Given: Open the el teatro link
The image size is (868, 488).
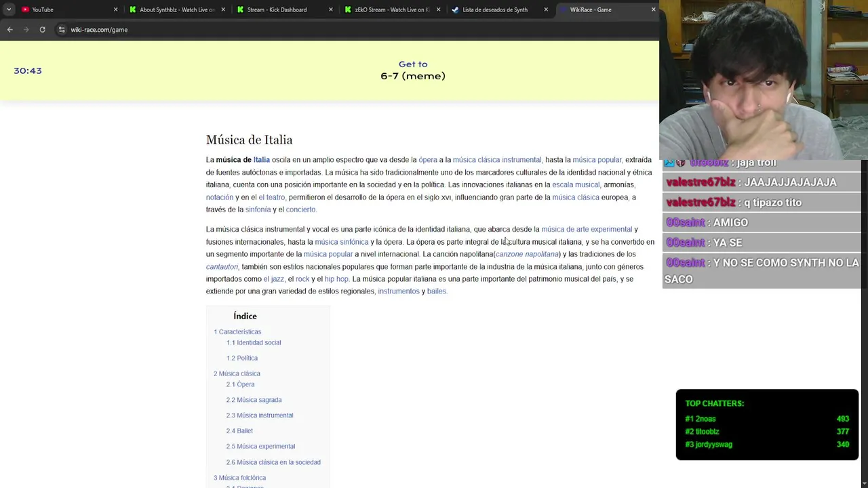Looking at the screenshot, I should [x=271, y=197].
